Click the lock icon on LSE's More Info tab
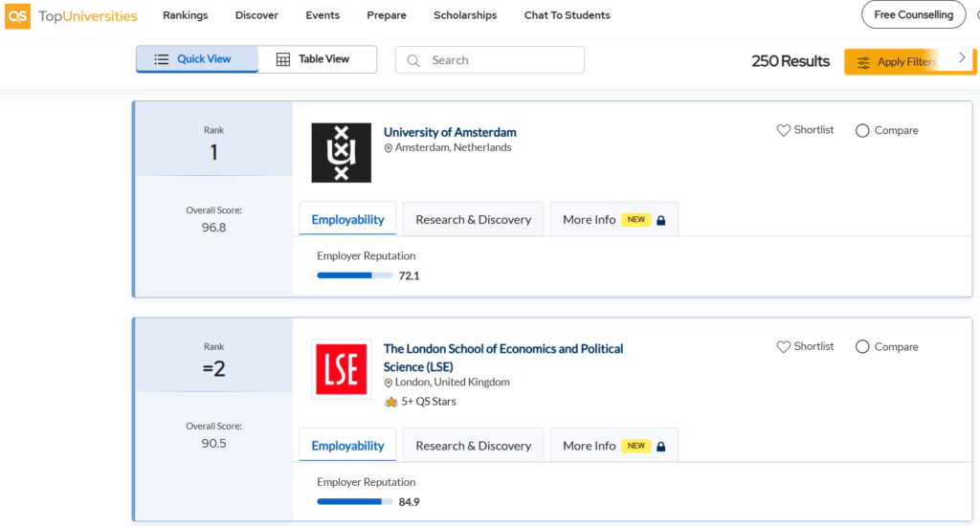 (x=660, y=446)
